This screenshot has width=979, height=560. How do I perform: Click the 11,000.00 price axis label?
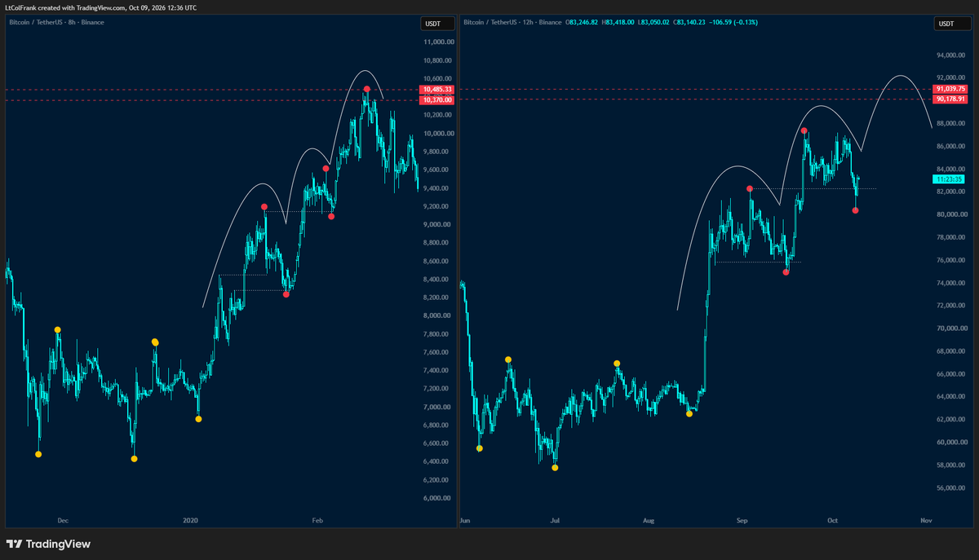pos(438,42)
